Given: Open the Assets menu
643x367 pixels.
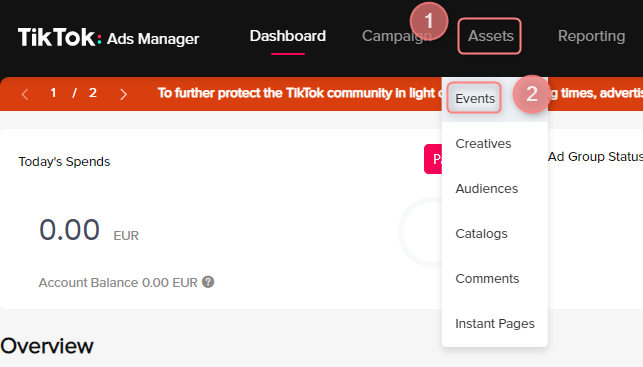Looking at the screenshot, I should 490,36.
